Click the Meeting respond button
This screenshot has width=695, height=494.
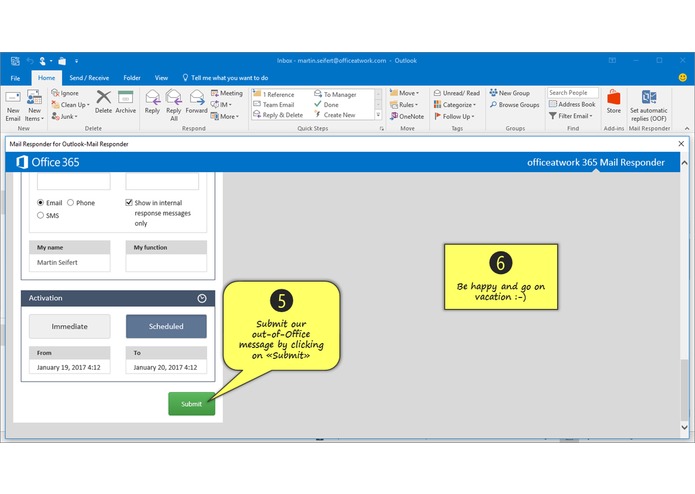point(226,93)
